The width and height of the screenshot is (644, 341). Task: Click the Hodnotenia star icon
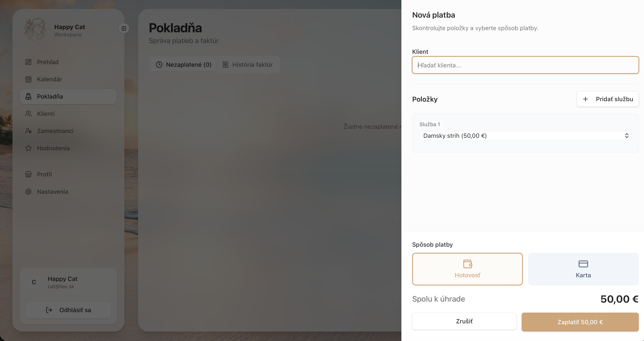pos(28,148)
